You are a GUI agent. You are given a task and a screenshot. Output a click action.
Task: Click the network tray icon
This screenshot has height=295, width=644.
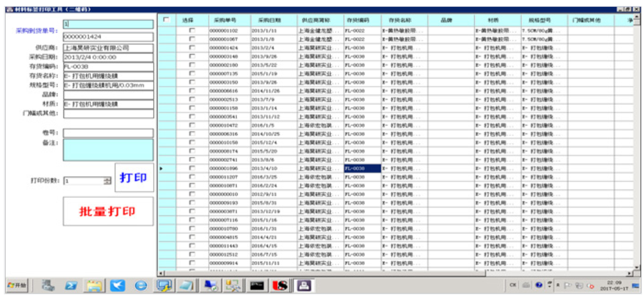click(x=579, y=285)
